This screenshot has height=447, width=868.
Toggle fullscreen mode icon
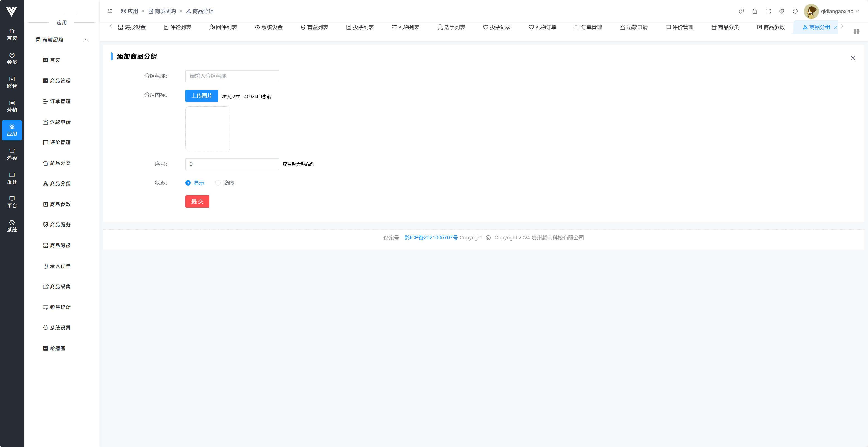tap(768, 11)
